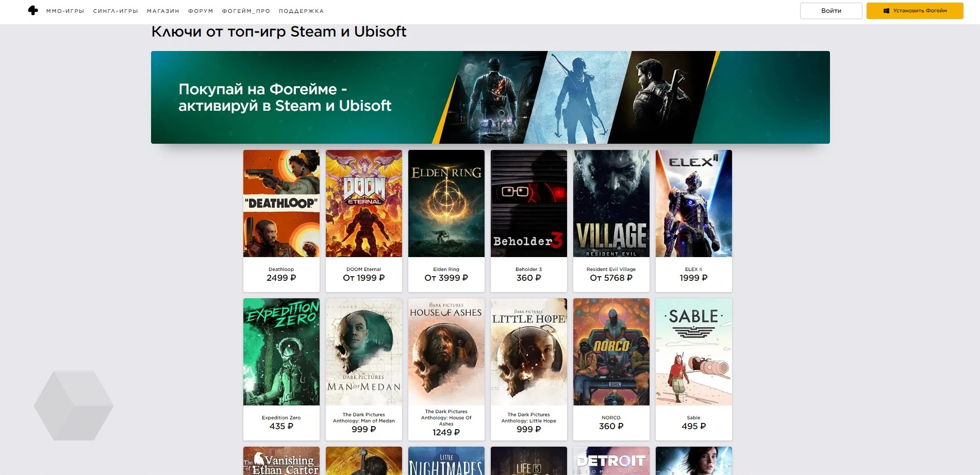Open the Little Nightmares cover
980x475 pixels.
coord(446,461)
